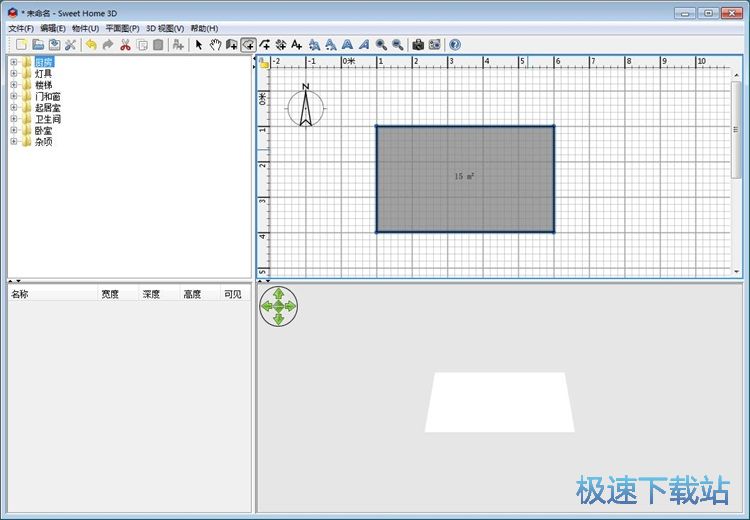Choose the create walls tool
The height and width of the screenshot is (520, 750).
231,45
